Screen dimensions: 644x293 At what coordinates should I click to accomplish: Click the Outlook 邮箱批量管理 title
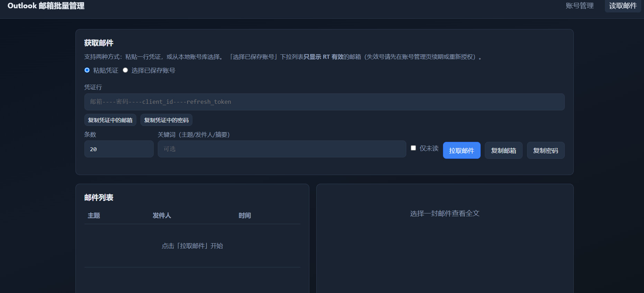click(46, 6)
